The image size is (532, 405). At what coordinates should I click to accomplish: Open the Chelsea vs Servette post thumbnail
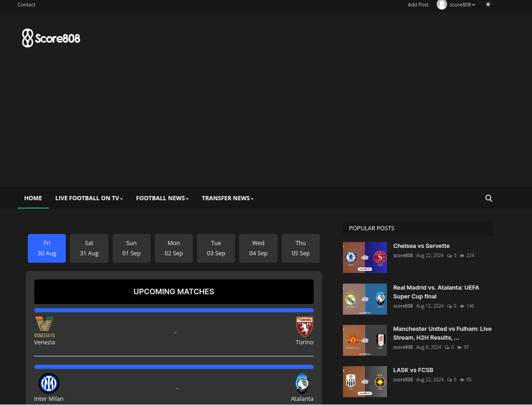[x=365, y=257]
